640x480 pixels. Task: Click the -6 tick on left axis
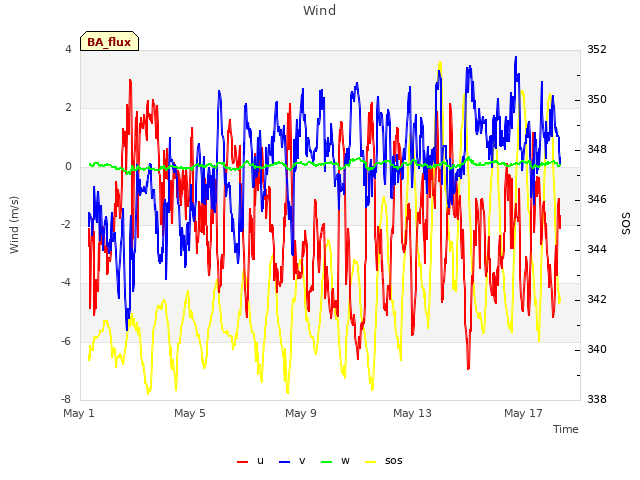pos(67,341)
